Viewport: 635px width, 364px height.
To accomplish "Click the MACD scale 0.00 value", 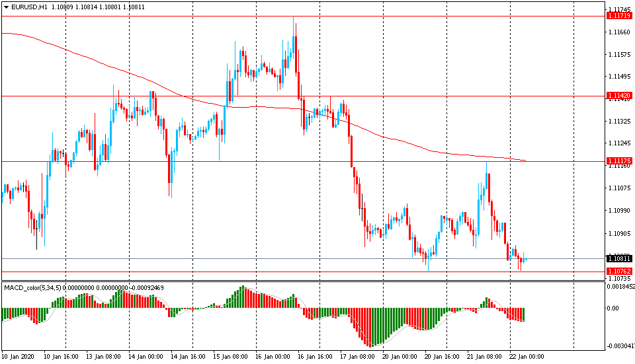I will (613, 309).
